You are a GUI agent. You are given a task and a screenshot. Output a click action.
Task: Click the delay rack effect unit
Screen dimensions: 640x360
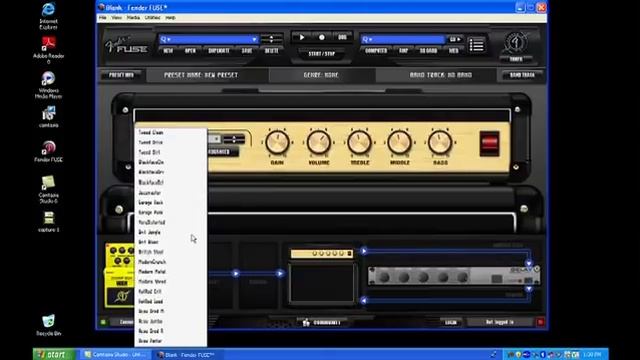[453, 276]
